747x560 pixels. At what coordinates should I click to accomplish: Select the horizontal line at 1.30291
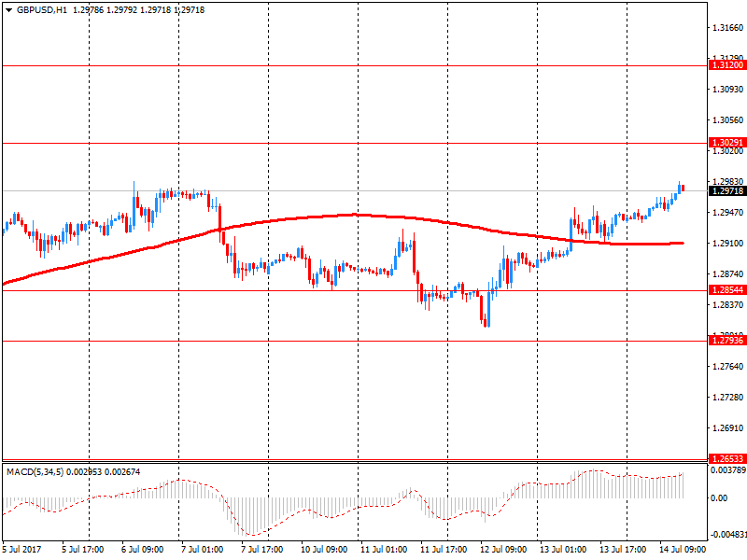pyautogui.click(x=355, y=143)
